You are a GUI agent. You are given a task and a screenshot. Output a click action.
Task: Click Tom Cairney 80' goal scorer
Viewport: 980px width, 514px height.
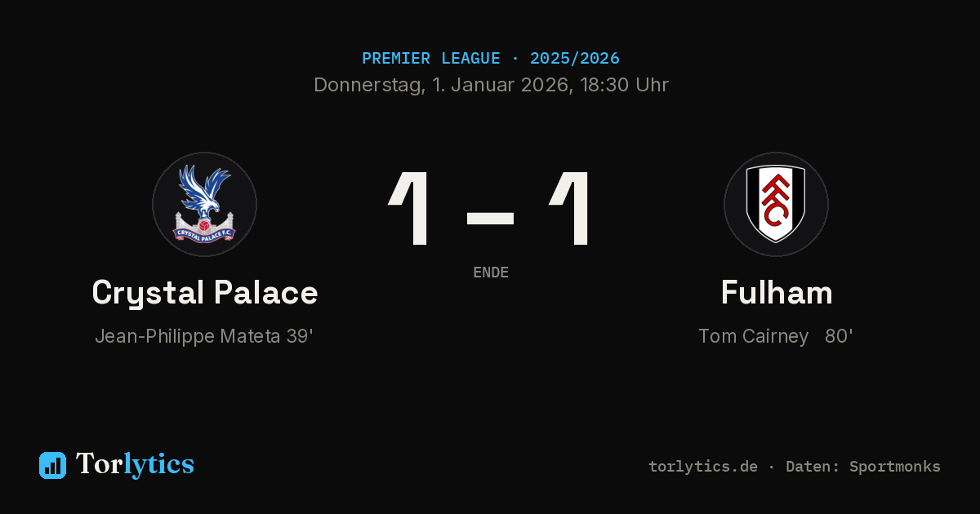point(776,336)
